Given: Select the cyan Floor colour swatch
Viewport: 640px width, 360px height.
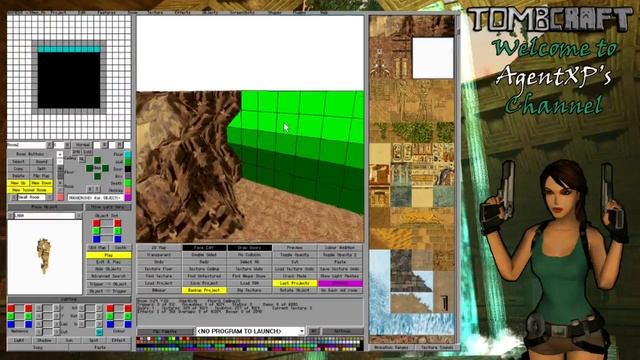Looking at the screenshot, I should (128, 155).
